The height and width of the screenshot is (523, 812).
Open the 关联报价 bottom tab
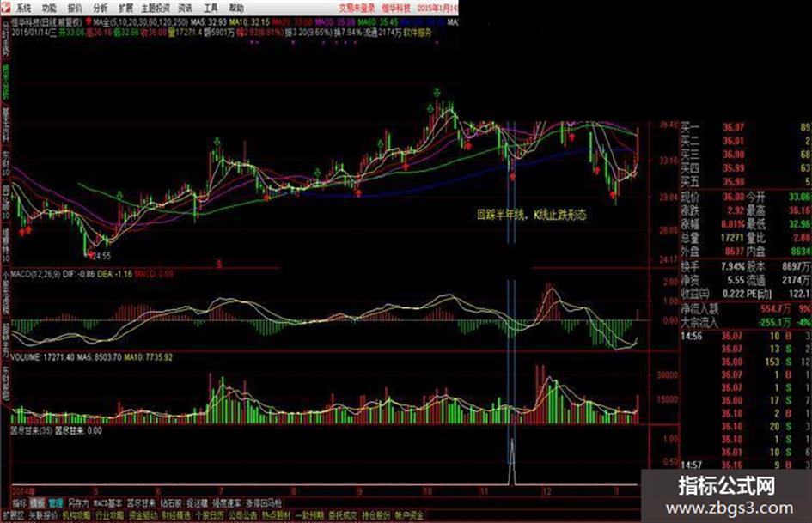(x=43, y=515)
